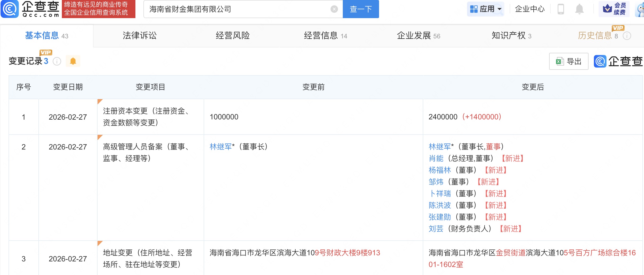
Task: Open the 刘芸 financial officer link
Action: (436, 229)
